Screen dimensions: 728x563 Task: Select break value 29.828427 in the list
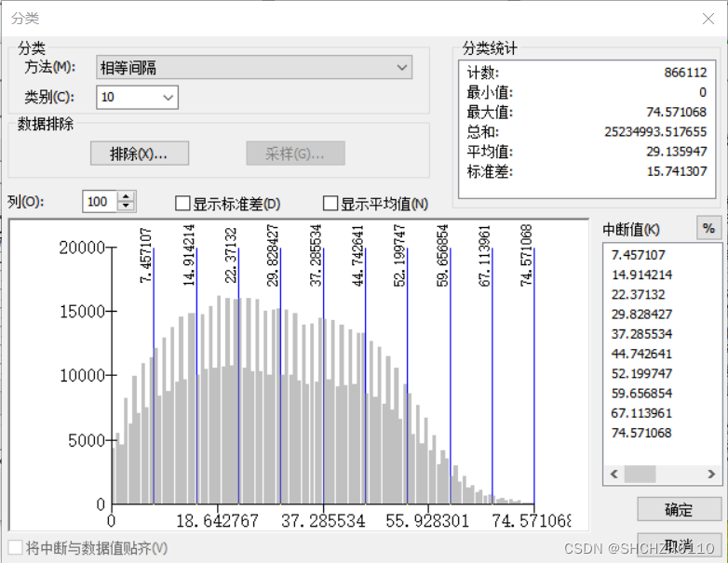tap(641, 315)
